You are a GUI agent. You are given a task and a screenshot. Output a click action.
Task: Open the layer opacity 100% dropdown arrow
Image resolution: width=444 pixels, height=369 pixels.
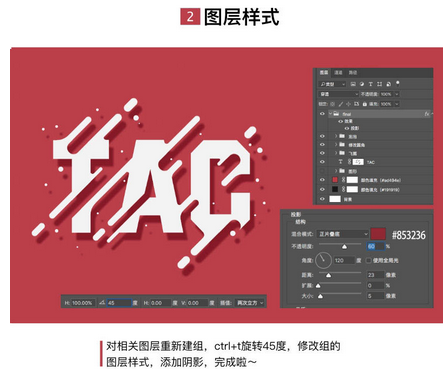[x=397, y=94]
